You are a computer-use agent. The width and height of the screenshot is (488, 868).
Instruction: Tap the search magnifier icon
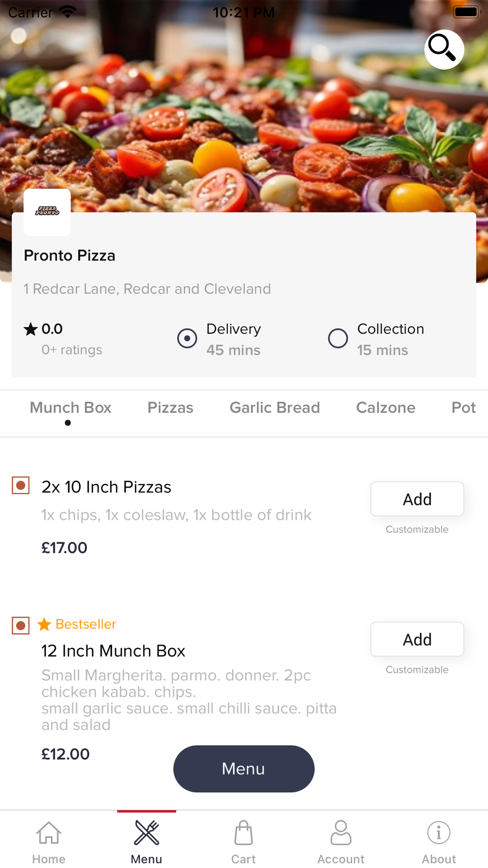click(444, 49)
